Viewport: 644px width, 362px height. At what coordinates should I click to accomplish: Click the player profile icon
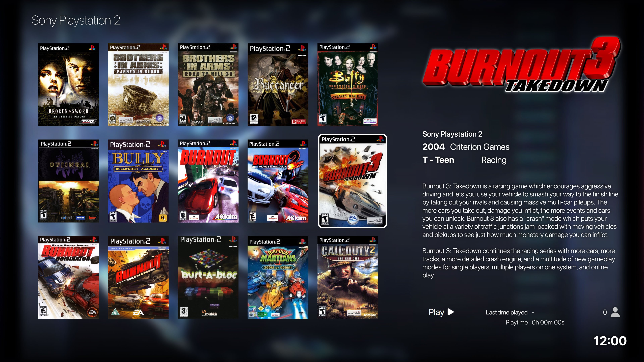click(615, 312)
